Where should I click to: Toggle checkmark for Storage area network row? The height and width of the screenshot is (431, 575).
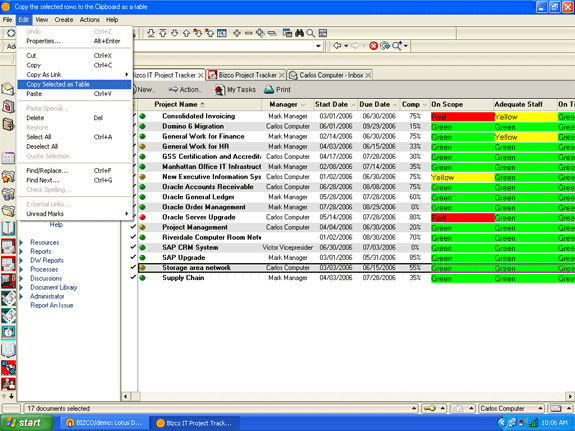click(133, 267)
